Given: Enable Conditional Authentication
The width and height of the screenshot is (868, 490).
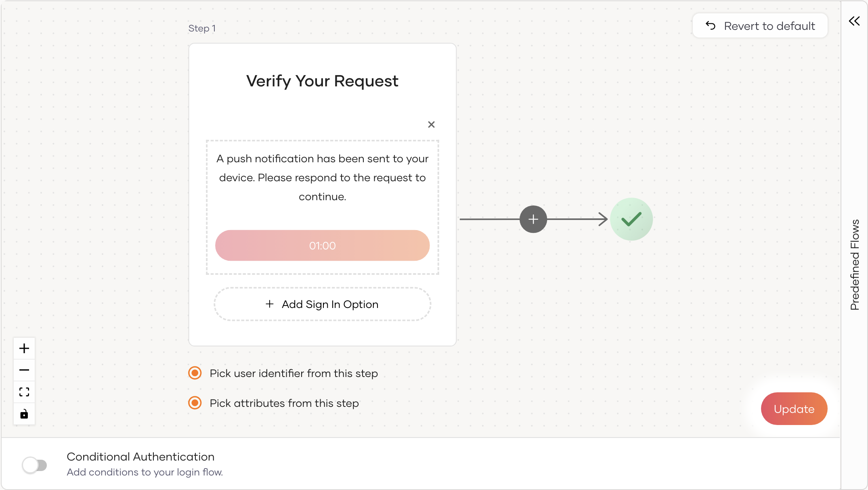Looking at the screenshot, I should (34, 465).
